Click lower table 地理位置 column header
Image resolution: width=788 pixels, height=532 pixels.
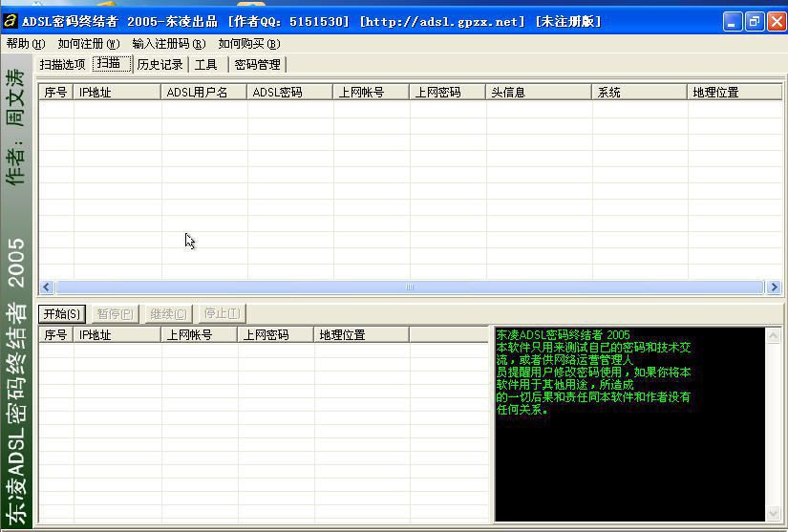(362, 335)
